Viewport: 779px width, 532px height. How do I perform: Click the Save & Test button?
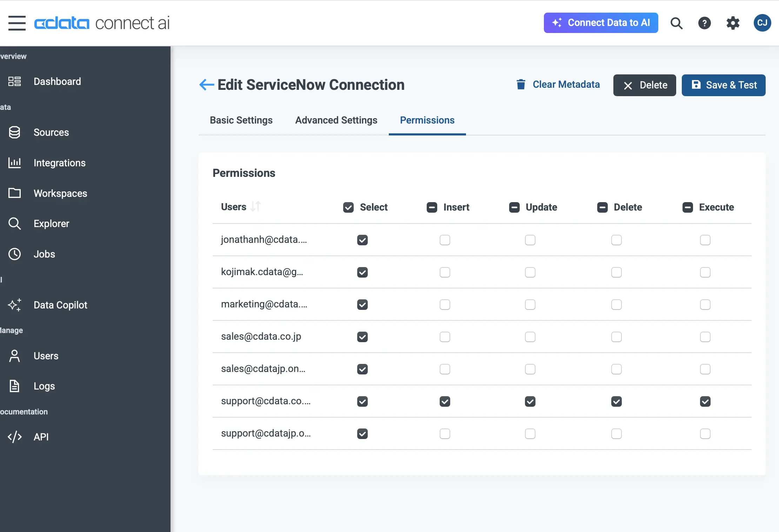pos(723,85)
